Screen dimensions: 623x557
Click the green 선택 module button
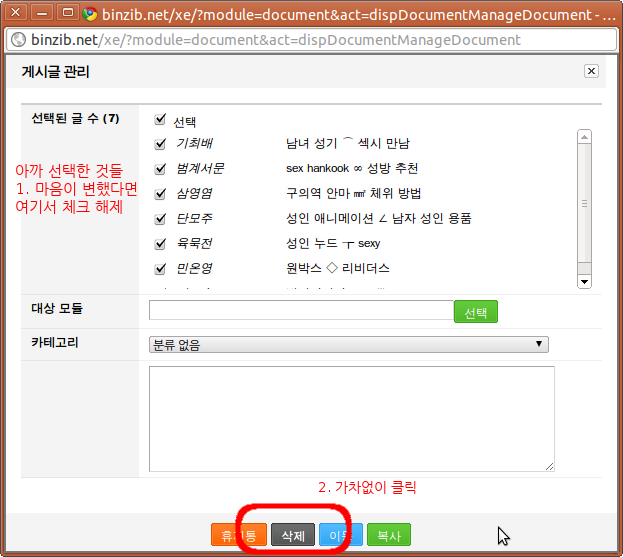coord(476,311)
